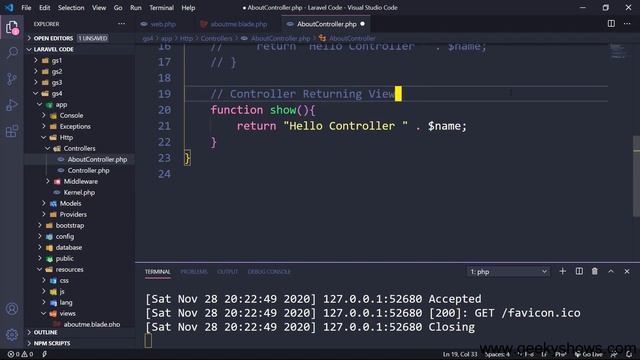
Task: Collapse the Controllers folder
Action: click(80, 149)
